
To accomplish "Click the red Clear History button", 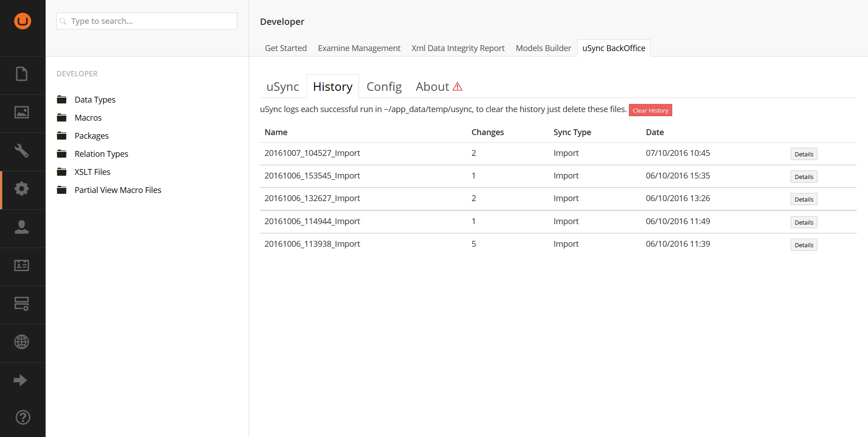I will (650, 110).
